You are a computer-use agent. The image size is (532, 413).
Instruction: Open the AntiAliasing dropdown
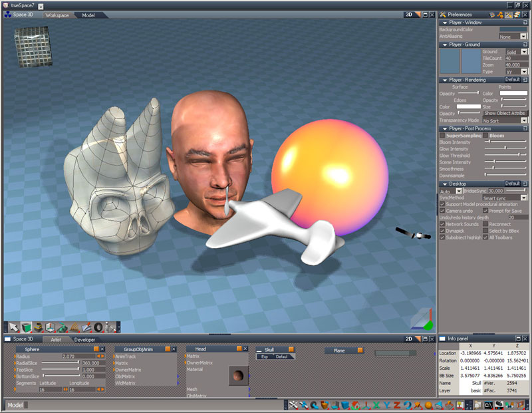pyautogui.click(x=523, y=37)
